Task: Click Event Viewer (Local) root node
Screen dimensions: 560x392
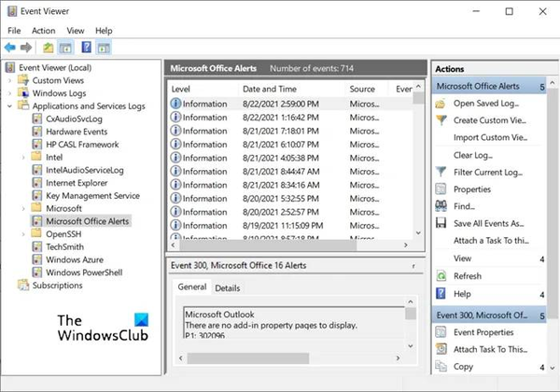Action: 55,67
